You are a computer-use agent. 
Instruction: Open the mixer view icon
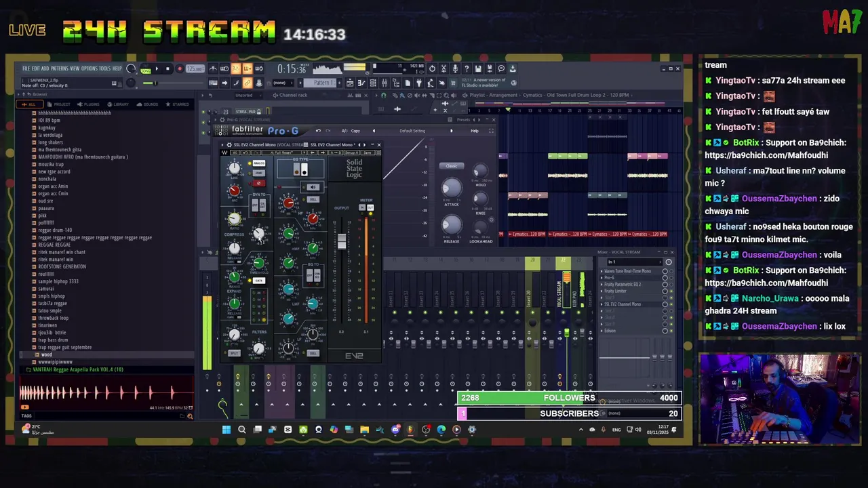(x=384, y=83)
